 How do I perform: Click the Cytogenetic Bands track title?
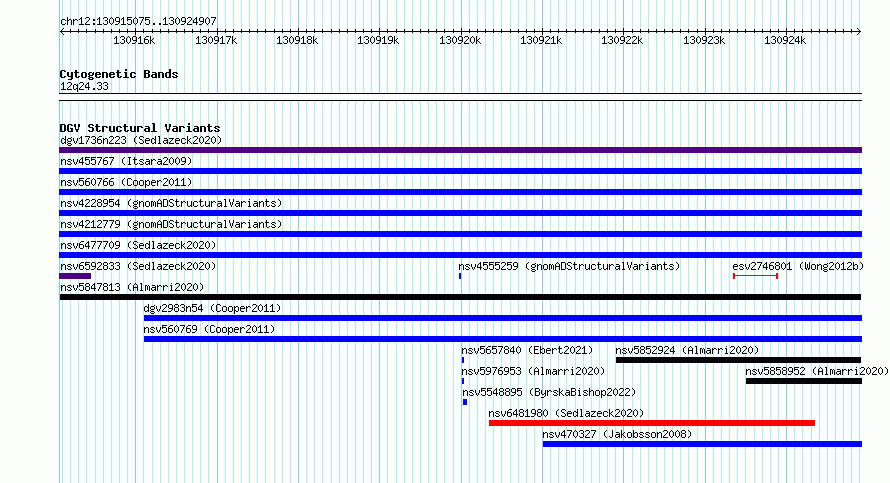(119, 74)
